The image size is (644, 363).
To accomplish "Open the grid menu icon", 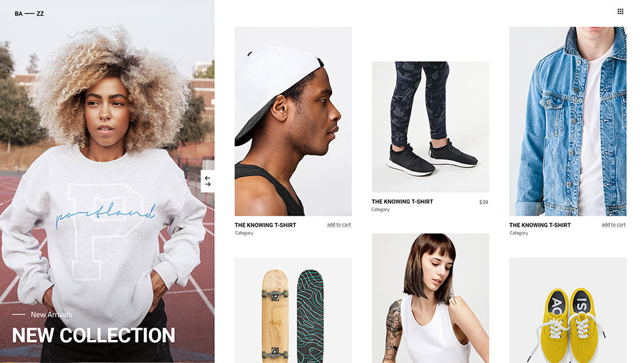I will click(620, 12).
